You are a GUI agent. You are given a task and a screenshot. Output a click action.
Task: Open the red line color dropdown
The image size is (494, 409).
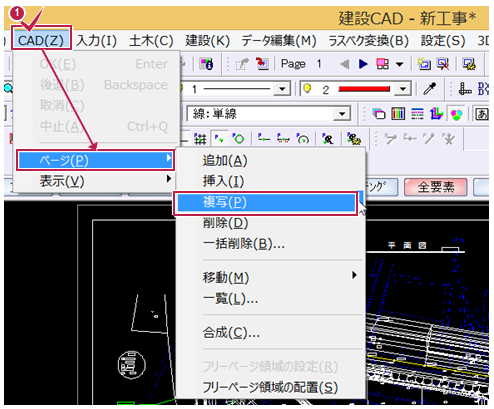click(x=403, y=89)
